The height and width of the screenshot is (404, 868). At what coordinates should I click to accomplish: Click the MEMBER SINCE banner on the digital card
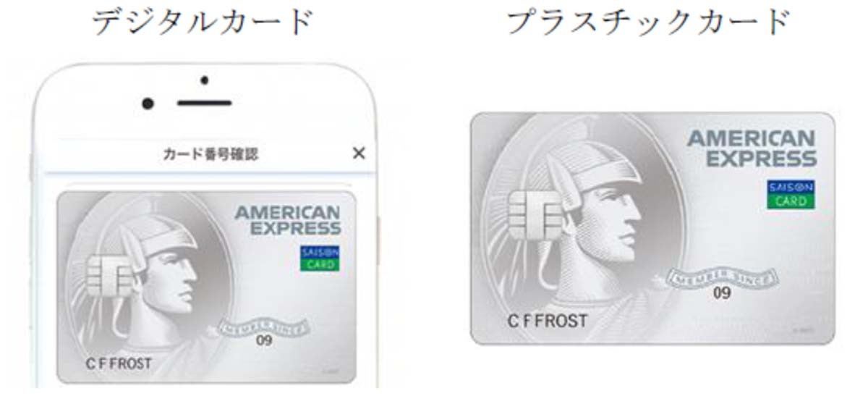tap(265, 327)
